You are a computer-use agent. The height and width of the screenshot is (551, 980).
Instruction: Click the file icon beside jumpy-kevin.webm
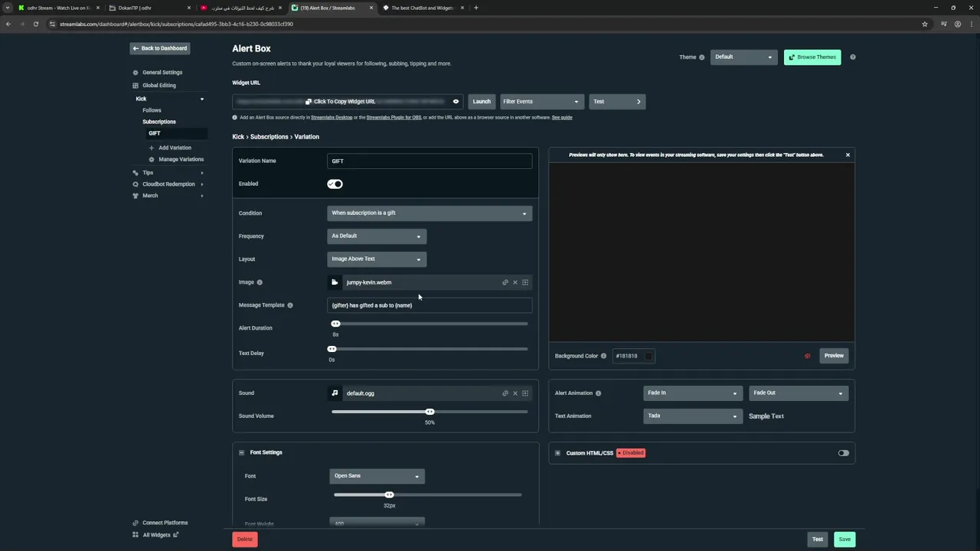point(335,282)
